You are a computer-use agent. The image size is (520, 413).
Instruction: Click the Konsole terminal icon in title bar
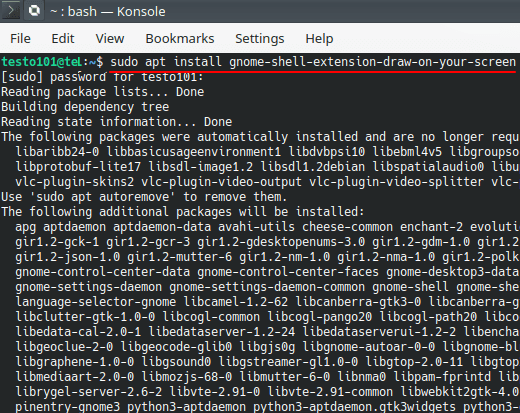click(x=11, y=10)
